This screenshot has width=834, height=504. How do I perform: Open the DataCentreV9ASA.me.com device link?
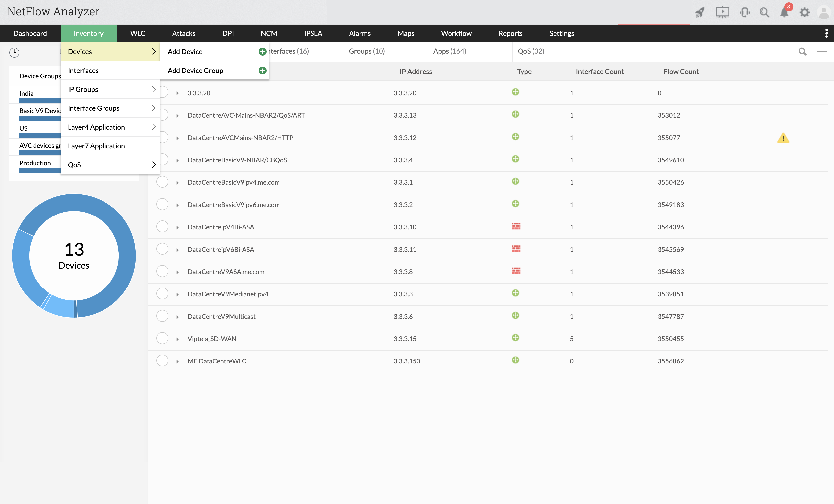pos(226,271)
